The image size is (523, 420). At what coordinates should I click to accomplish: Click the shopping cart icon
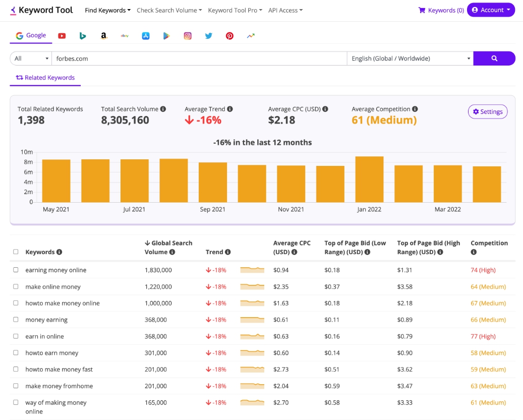tap(422, 10)
